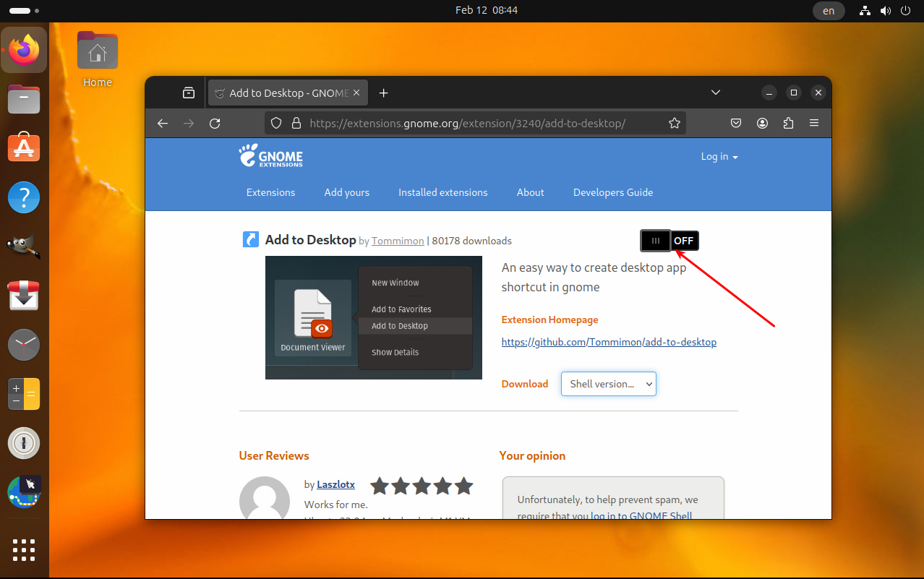Launch GIMP from the dock
Image resolution: width=924 pixels, height=579 pixels.
[x=24, y=246]
